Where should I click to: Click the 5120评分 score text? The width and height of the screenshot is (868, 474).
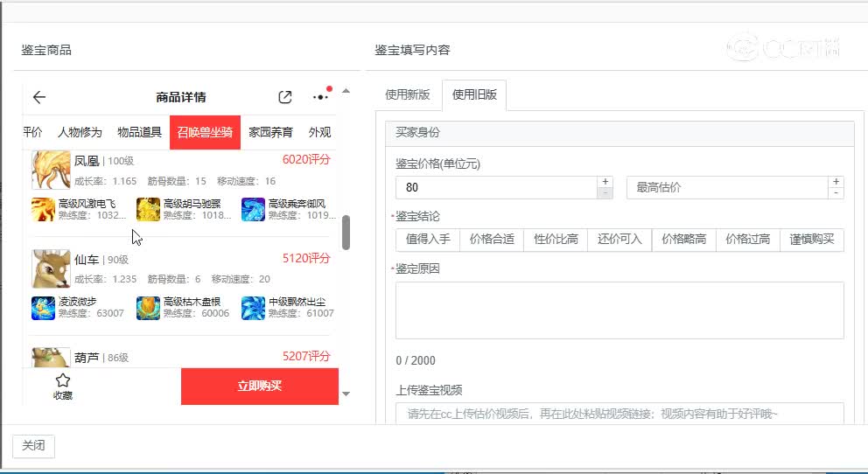(306, 258)
